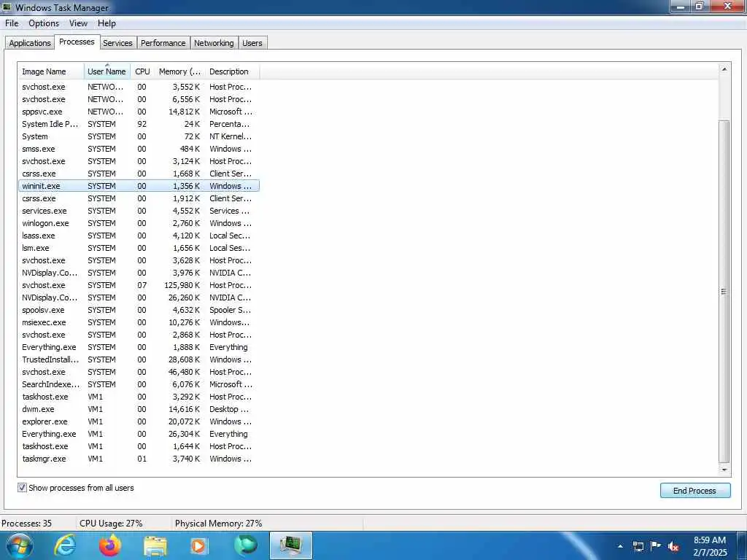747x560 pixels.
Task: Open Windows Media Player taskbar icon
Action: pos(198,545)
